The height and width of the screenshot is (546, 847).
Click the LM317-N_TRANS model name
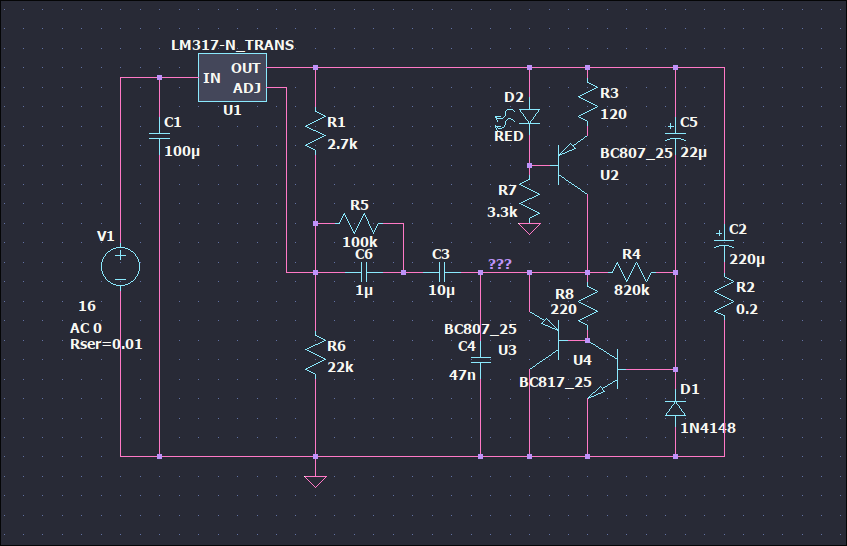tap(232, 45)
